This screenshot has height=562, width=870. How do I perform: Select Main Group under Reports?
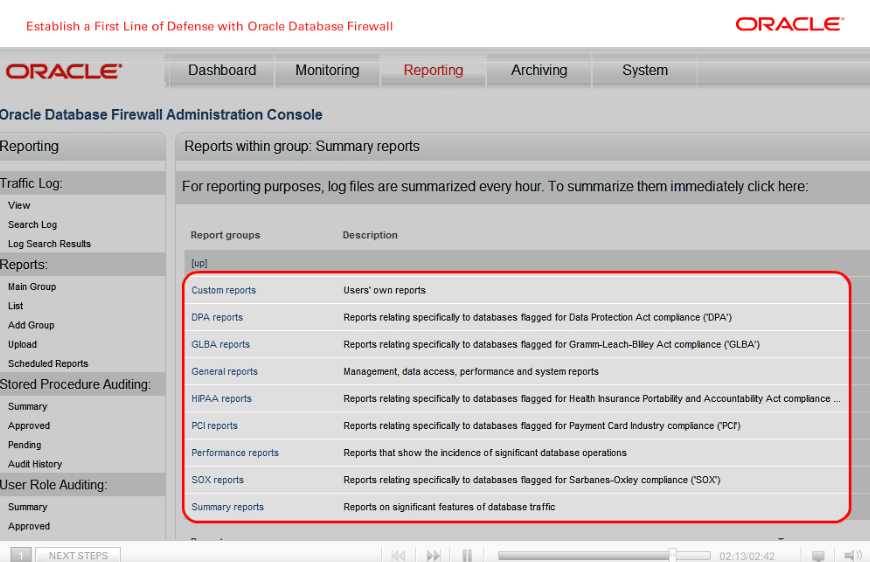pos(32,287)
